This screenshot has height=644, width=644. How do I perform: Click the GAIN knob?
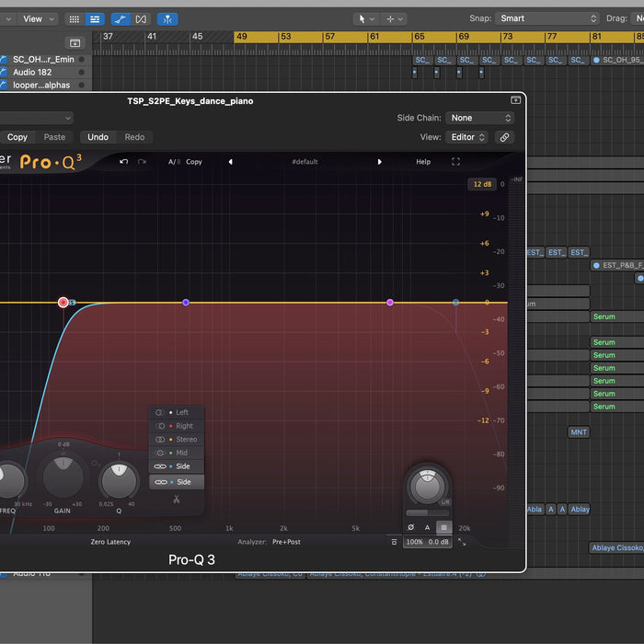63,477
